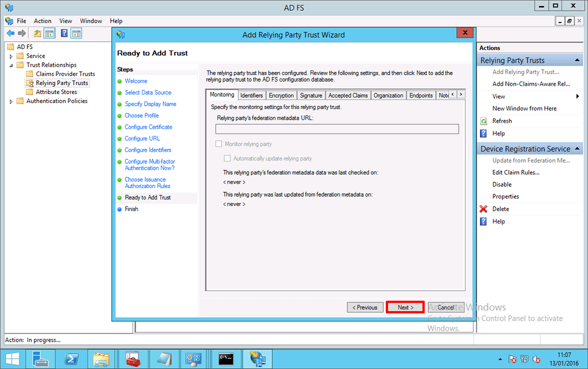Open the Action Center flag in the system tray
588x369 pixels.
point(513,360)
